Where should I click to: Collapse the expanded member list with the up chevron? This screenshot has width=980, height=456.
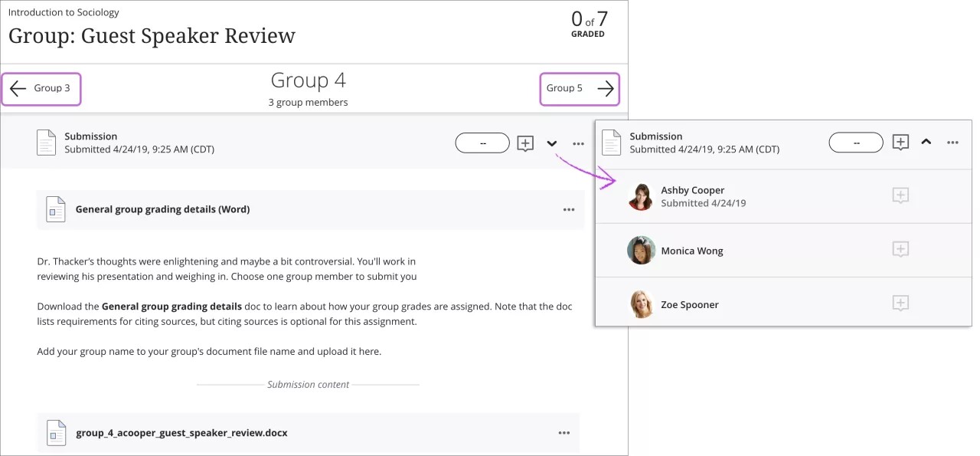[926, 143]
